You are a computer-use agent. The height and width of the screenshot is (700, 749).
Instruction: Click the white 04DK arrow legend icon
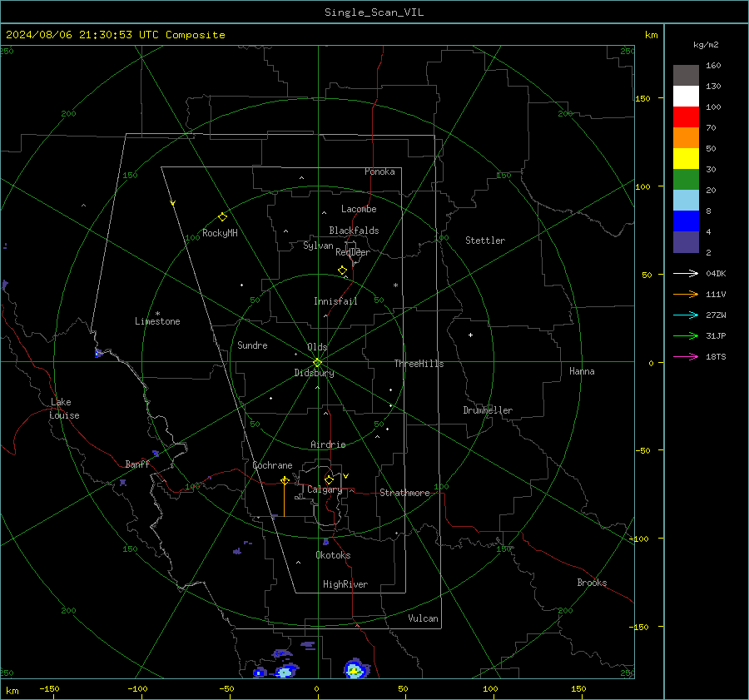[x=686, y=273]
